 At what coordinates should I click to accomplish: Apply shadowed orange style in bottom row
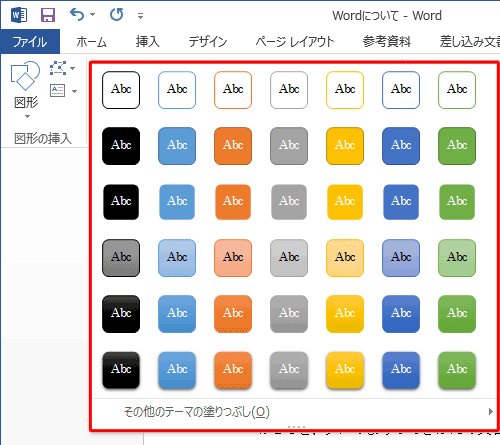tap(233, 370)
